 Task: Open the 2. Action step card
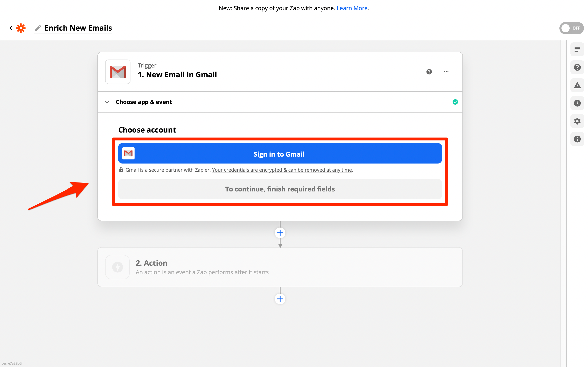[280, 267]
